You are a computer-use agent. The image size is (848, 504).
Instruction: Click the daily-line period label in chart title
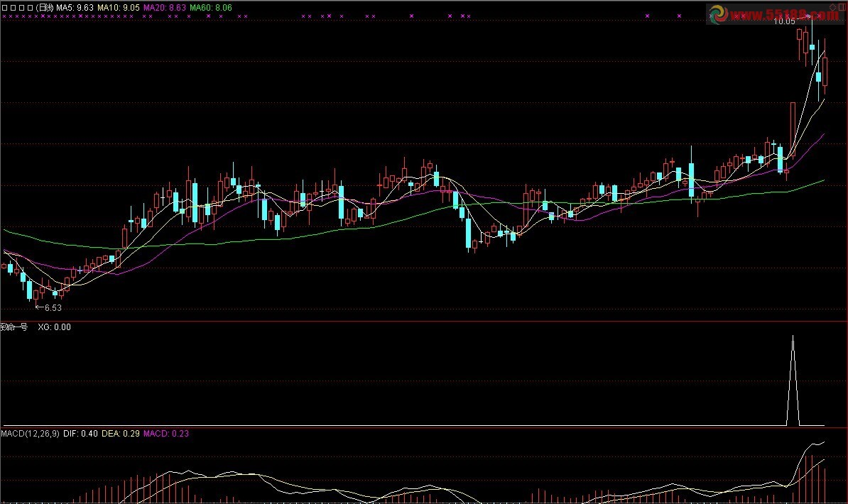point(45,7)
